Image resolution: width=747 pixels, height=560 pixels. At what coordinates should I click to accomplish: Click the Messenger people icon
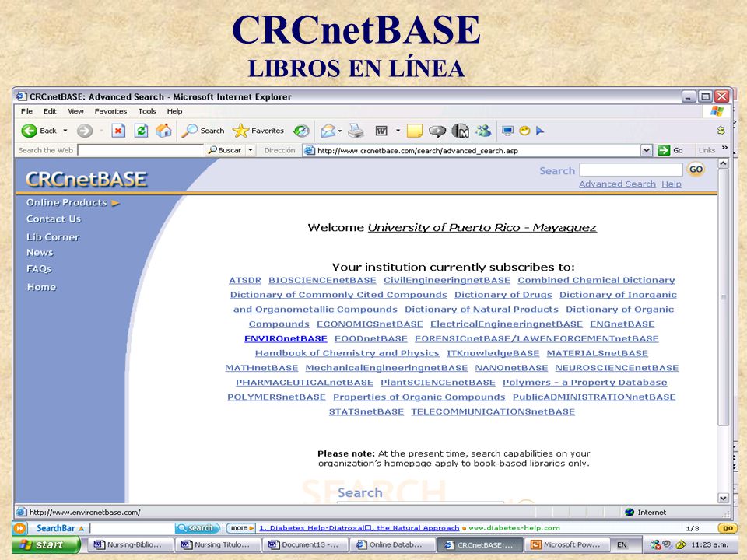click(483, 131)
